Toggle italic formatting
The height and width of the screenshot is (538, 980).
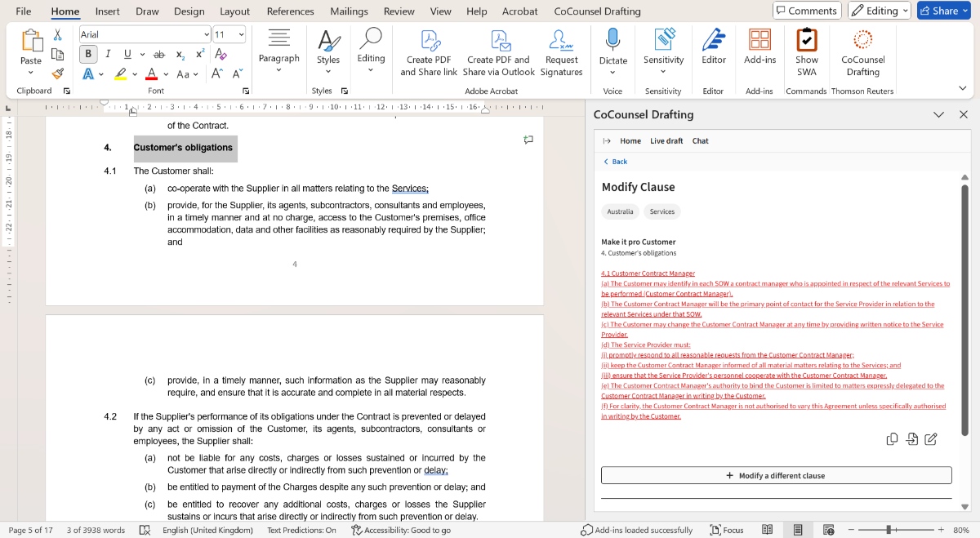[x=107, y=54]
